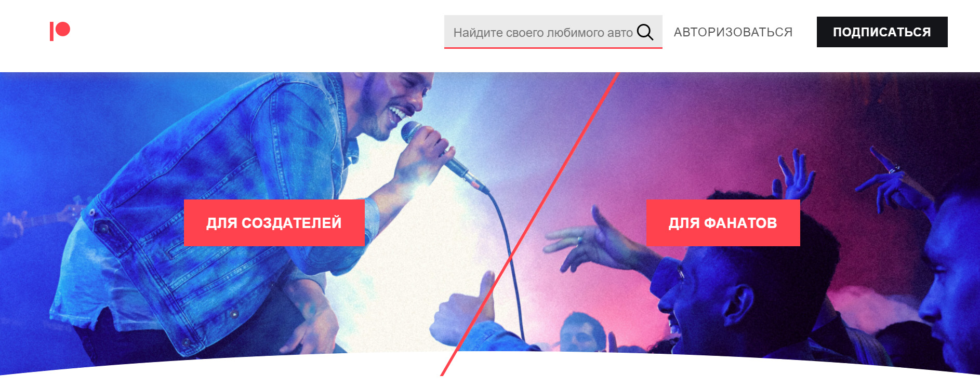The width and height of the screenshot is (980, 387).
Task: Open the АВТОРИЗОВАТЬСЯ login link
Action: tap(733, 32)
